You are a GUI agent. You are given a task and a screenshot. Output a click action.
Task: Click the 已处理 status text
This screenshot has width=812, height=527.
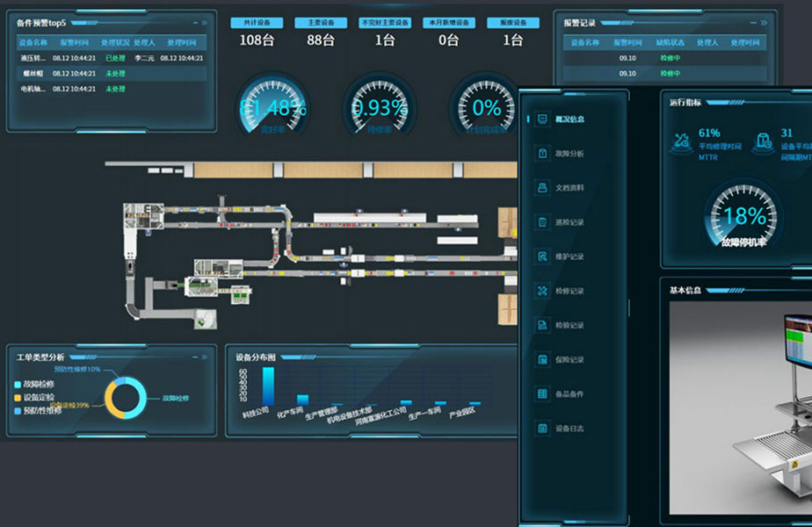(115, 58)
